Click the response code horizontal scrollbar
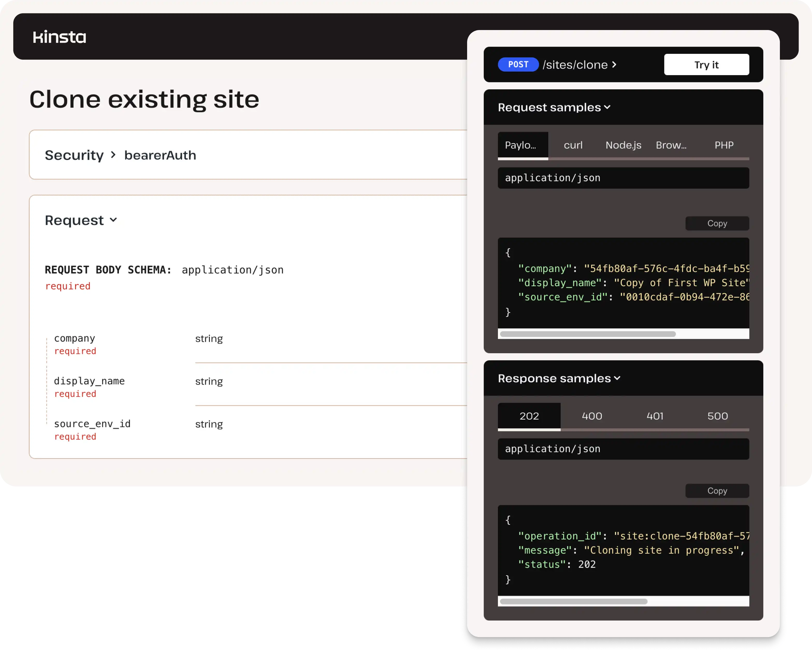This screenshot has width=812, height=663. 574,602
